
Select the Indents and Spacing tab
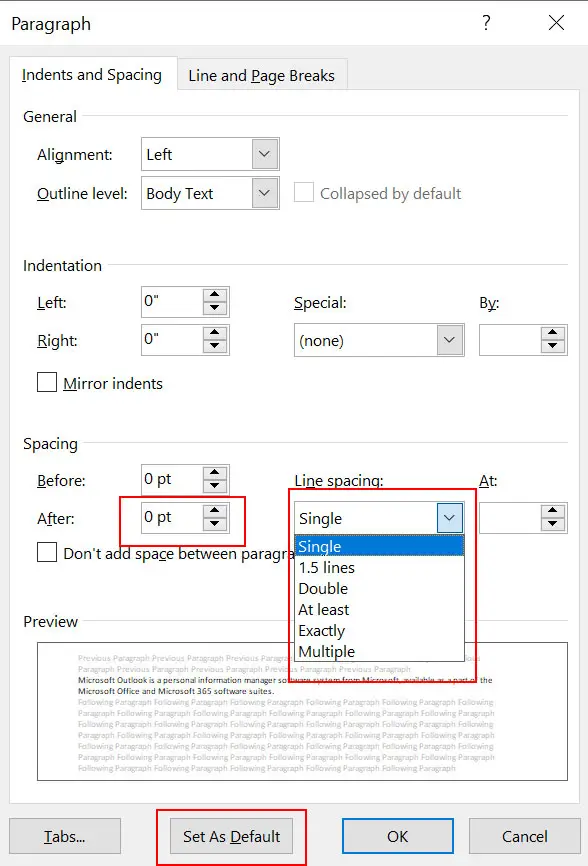pyautogui.click(x=93, y=74)
